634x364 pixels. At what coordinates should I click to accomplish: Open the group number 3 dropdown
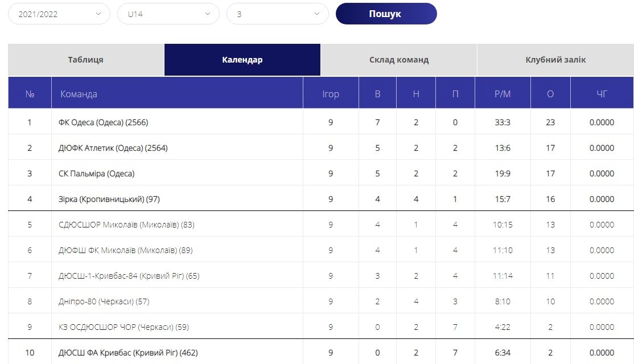(x=277, y=14)
